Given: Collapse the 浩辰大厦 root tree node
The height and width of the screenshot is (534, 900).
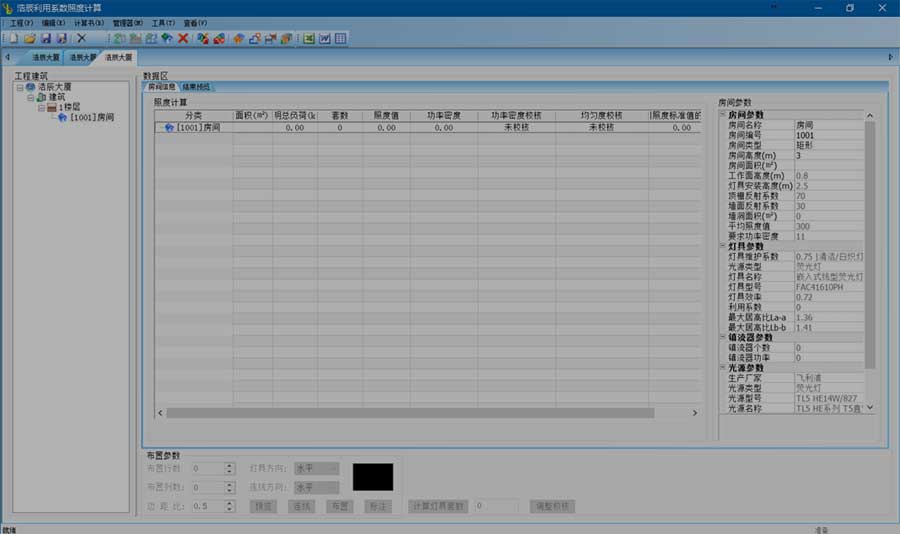Looking at the screenshot, I should pyautogui.click(x=20, y=87).
